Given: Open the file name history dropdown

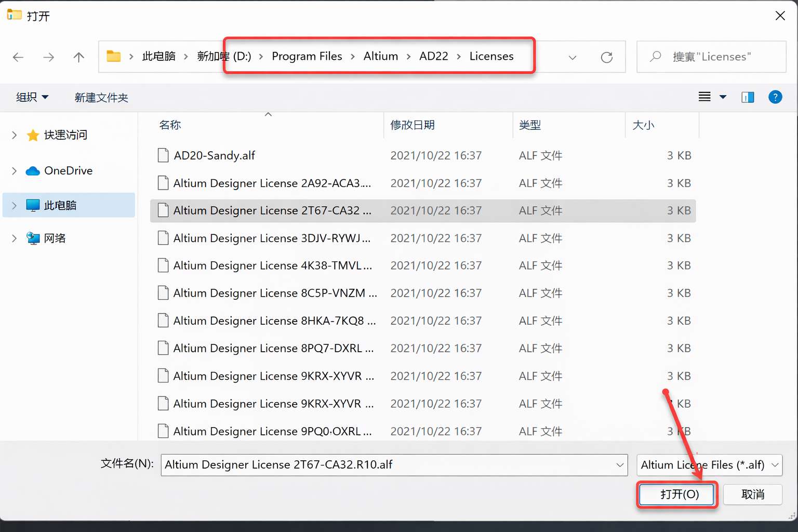Looking at the screenshot, I should (x=620, y=465).
